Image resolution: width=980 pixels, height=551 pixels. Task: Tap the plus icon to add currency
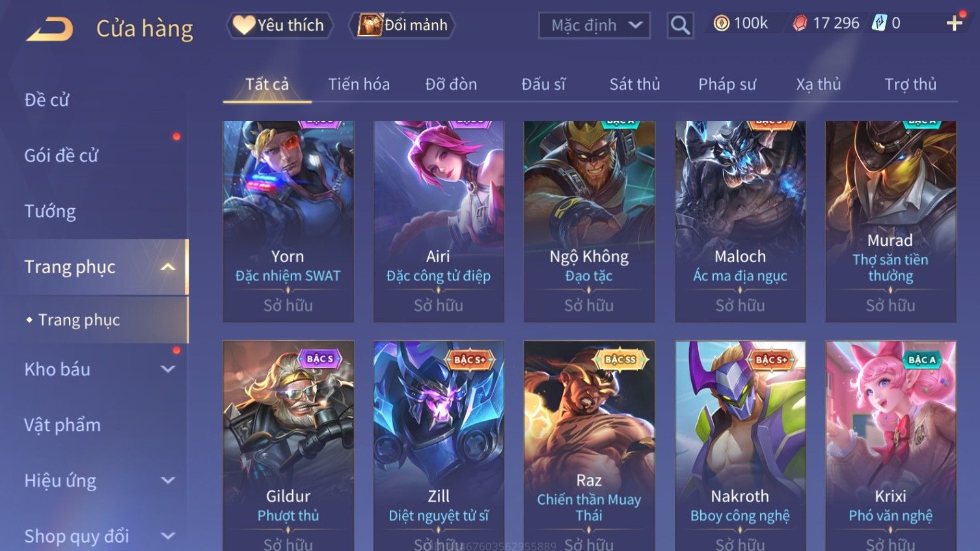pyautogui.click(x=954, y=23)
